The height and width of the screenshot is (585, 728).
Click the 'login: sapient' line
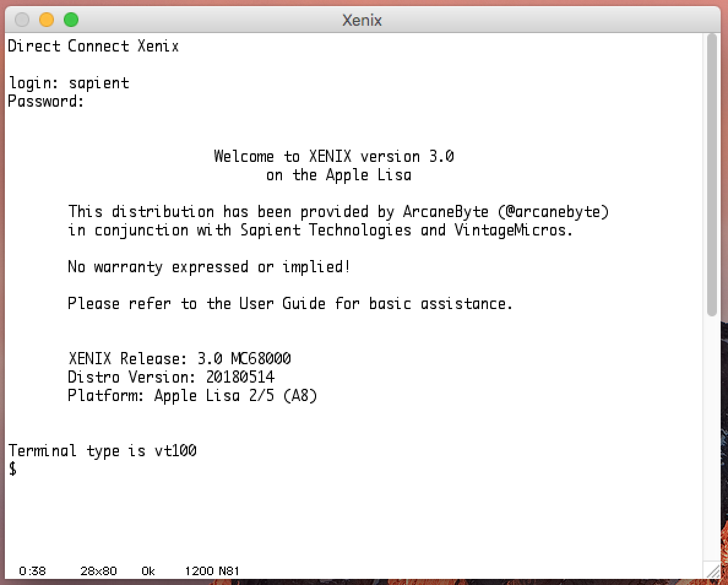point(69,83)
